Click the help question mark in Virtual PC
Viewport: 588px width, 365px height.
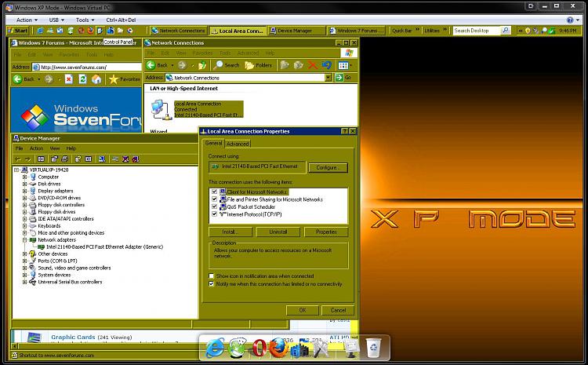(570, 20)
